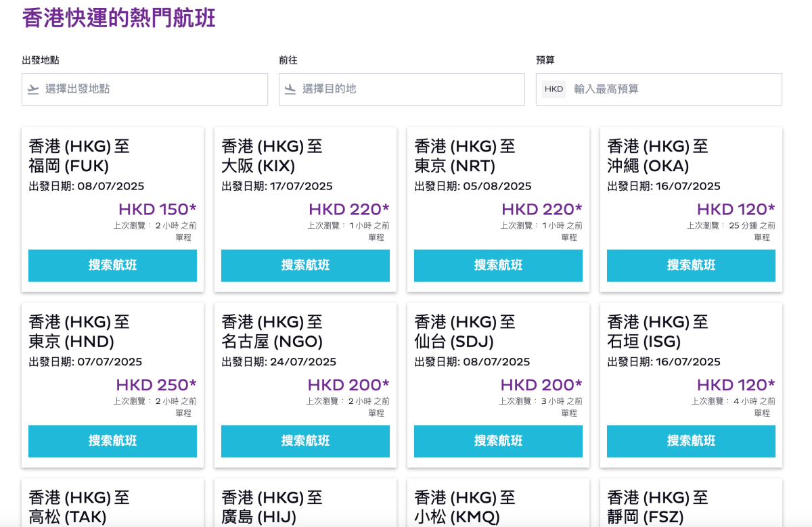Search flights for Hong Kong to Sendai (SDJ)
Screen dimensions: 812x527
[x=498, y=441]
